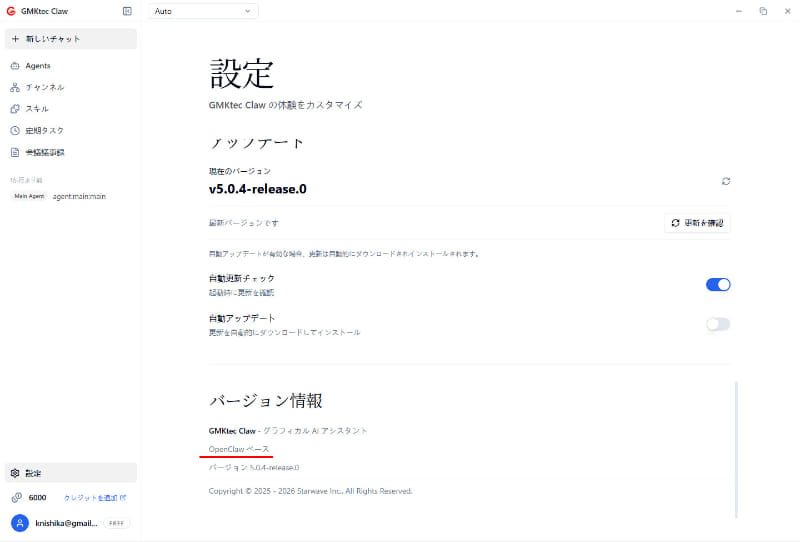Click the GMKtec Claw logo icon
800x542 pixels.
(11, 11)
